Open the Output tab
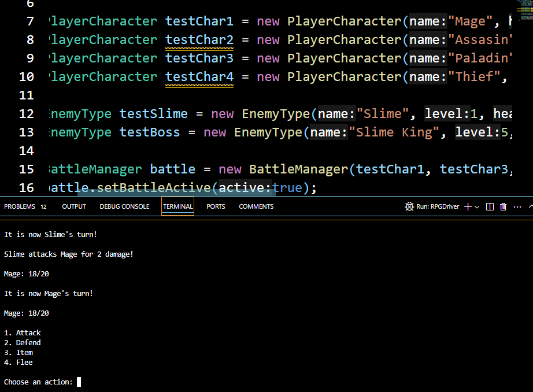Screen dimensions: 533x392 coord(74,206)
